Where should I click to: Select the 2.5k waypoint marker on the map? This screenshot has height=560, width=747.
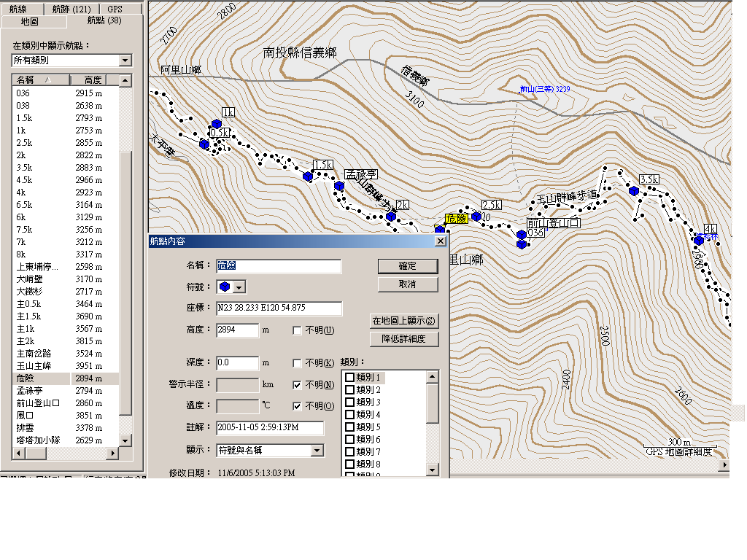pos(476,216)
